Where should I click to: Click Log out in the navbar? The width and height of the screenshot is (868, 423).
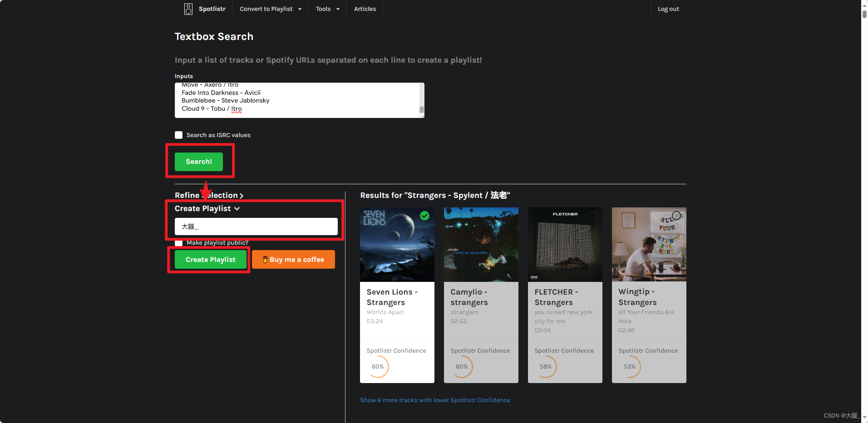click(x=668, y=9)
